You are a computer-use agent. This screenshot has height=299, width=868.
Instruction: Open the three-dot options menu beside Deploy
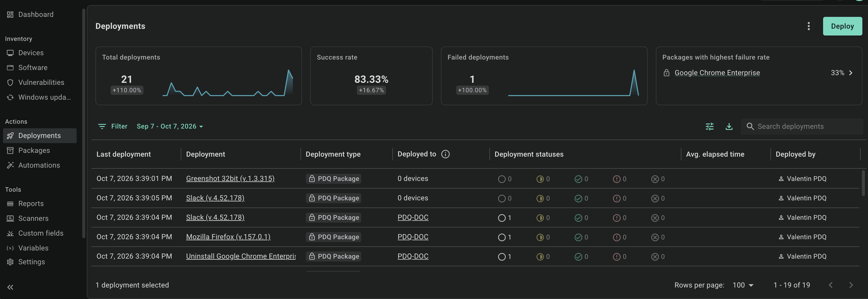808,26
